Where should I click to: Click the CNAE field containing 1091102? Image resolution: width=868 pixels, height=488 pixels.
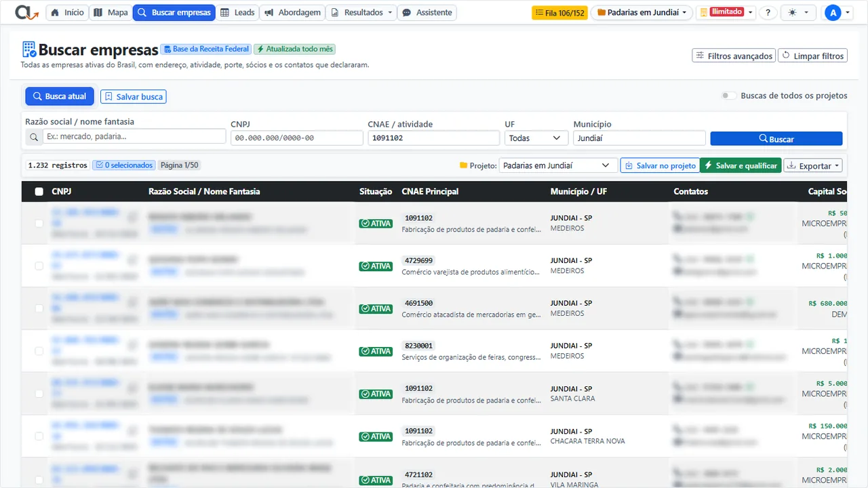pos(434,138)
